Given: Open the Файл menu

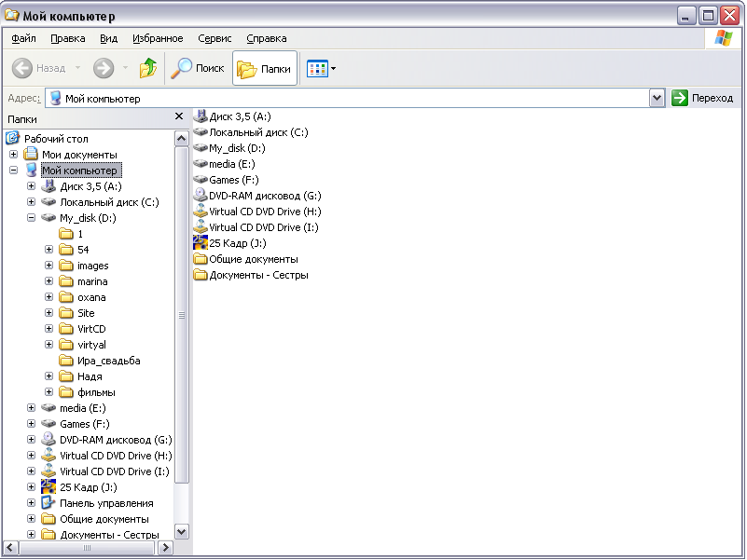Looking at the screenshot, I should 23,38.
